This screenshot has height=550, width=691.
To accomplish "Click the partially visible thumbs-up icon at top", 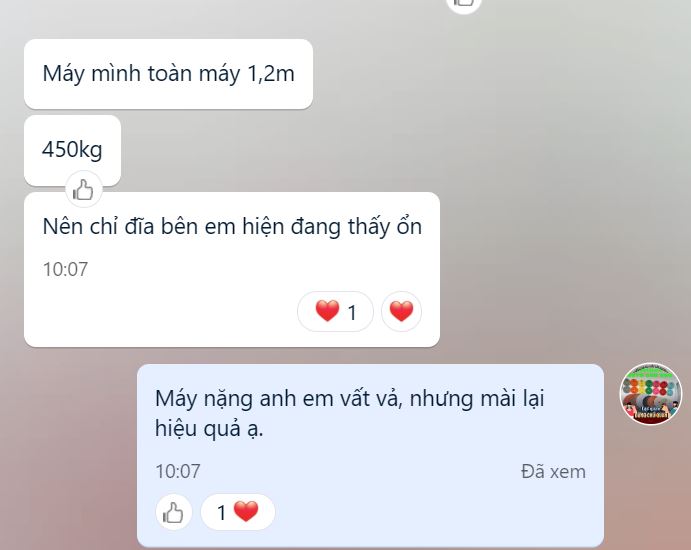I will (464, 4).
